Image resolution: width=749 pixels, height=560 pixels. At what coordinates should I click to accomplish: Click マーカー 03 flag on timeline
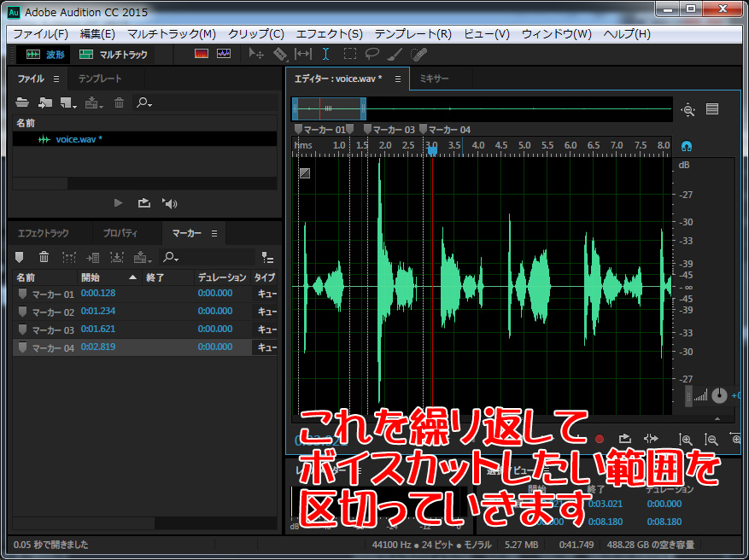[x=367, y=130]
